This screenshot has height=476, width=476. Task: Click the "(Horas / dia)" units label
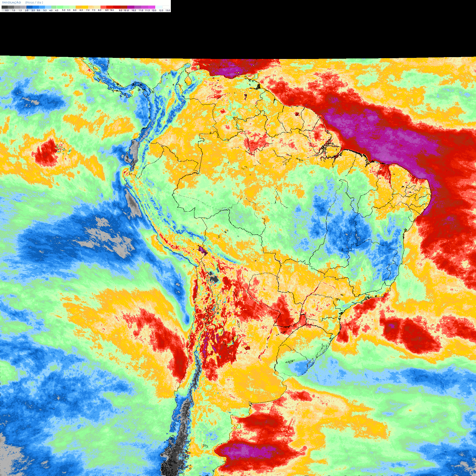click(34, 2)
